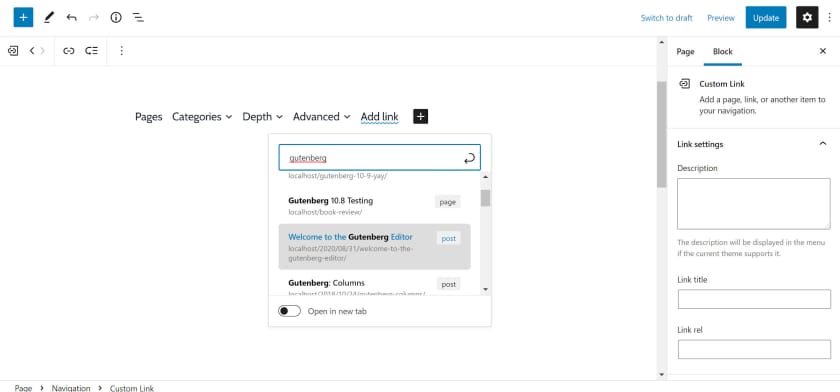Click the add submenu toolbar icon
Image resolution: width=840 pixels, height=392 pixels.
[92, 51]
